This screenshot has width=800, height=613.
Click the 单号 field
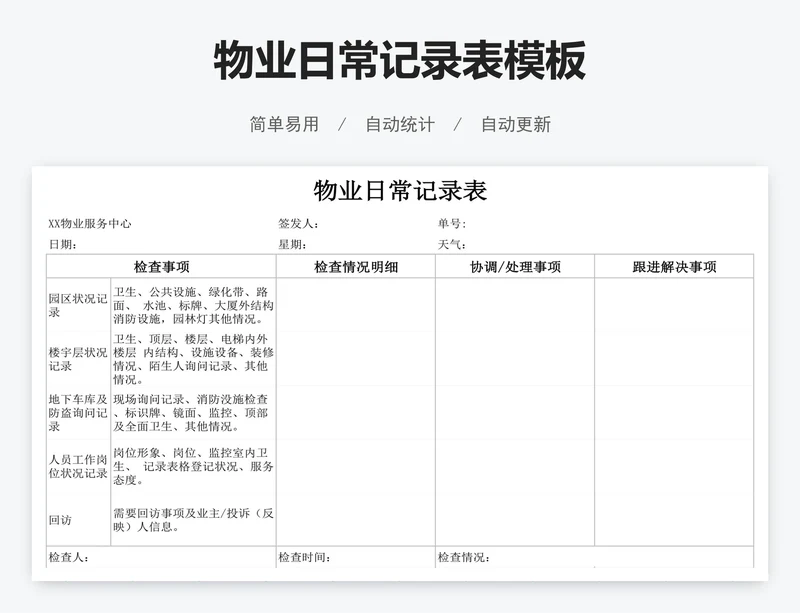coord(452,224)
